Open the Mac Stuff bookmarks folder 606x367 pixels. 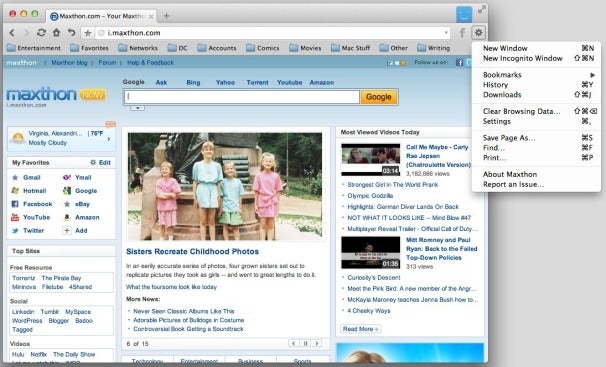coord(351,48)
